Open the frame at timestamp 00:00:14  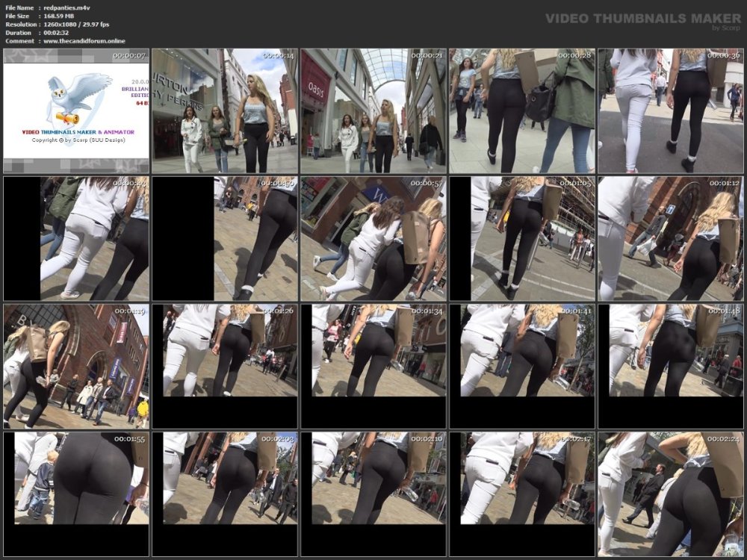click(x=225, y=111)
